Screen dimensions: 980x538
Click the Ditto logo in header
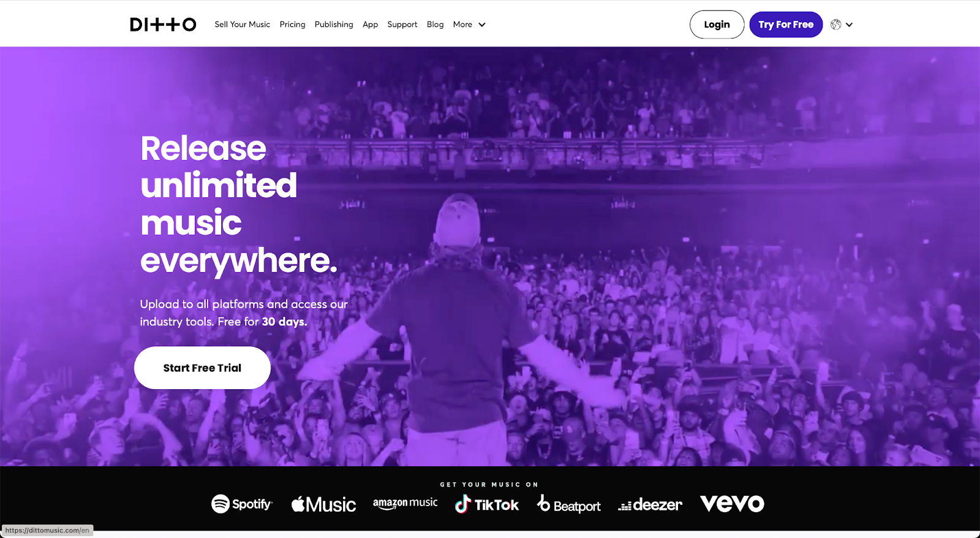163,25
